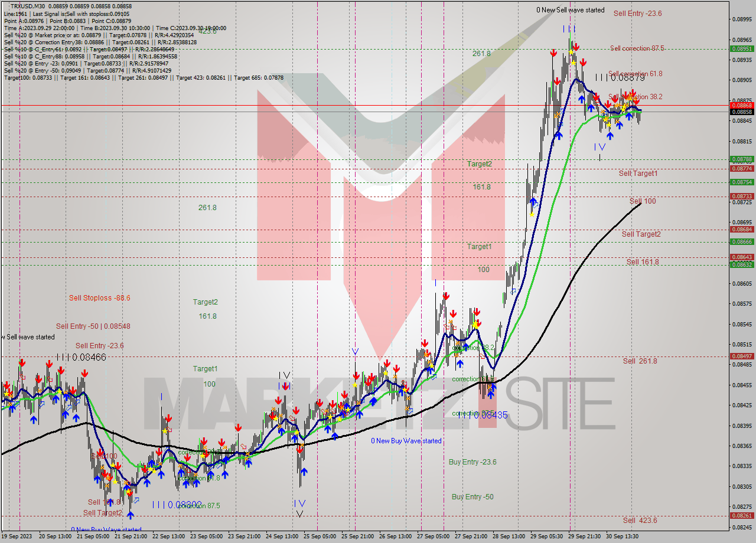756x543 pixels.
Task: Click the green 0.08788 price tag
Action: click(742, 159)
